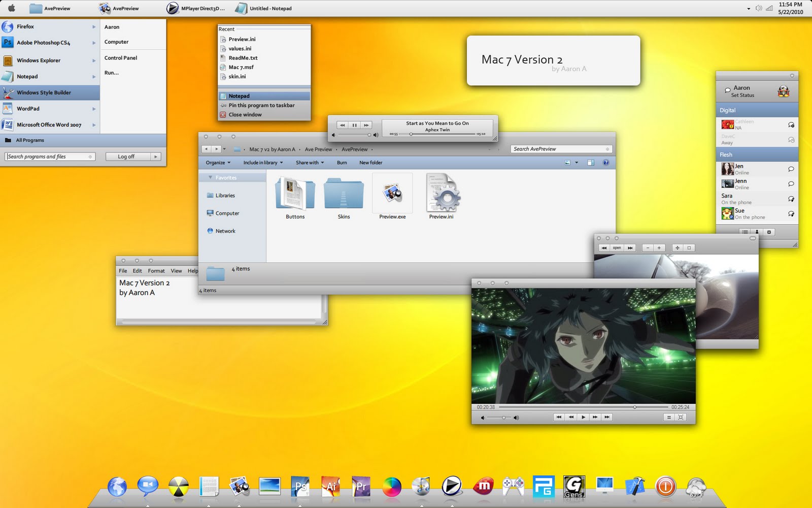Select All Programs in the Start menu
The height and width of the screenshot is (508, 812).
point(30,140)
